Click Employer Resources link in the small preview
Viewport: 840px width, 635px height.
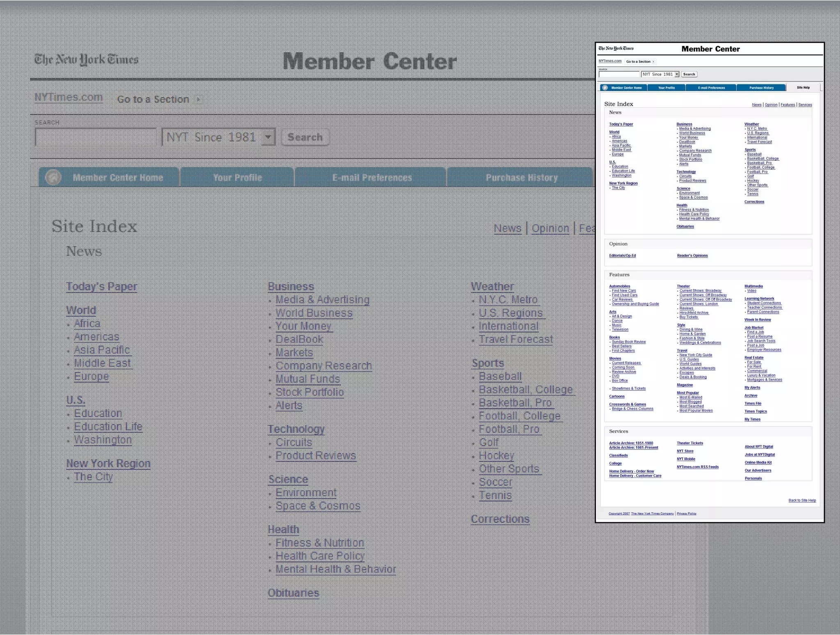[x=764, y=350]
